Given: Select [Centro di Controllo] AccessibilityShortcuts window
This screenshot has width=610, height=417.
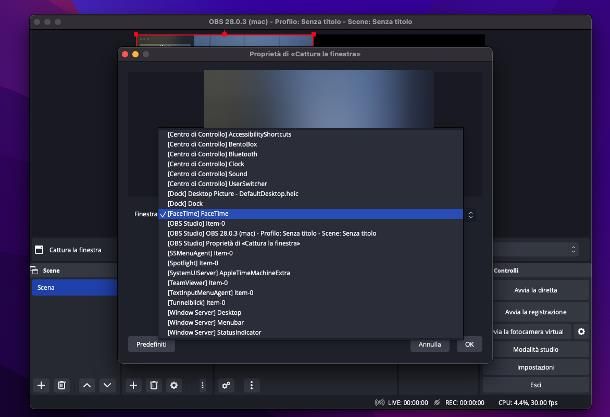Looking at the screenshot, I should 310,135.
